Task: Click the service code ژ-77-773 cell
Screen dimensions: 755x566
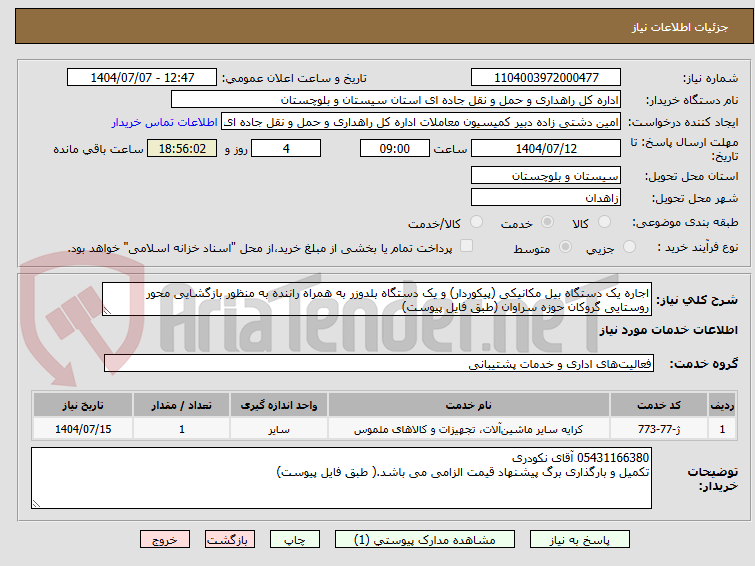Action: coord(659,429)
